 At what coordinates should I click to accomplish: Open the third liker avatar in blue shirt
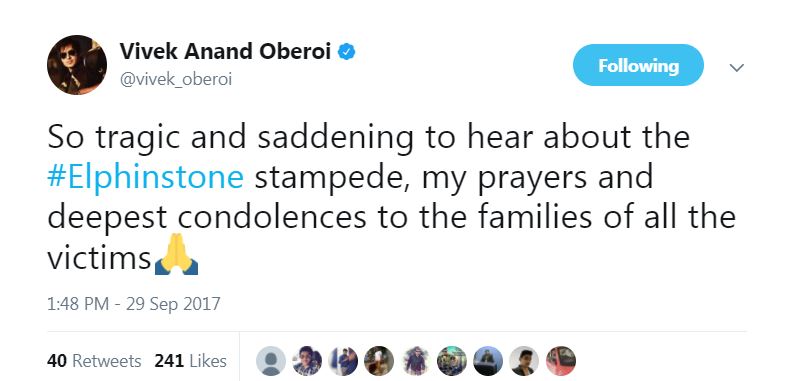click(343, 361)
